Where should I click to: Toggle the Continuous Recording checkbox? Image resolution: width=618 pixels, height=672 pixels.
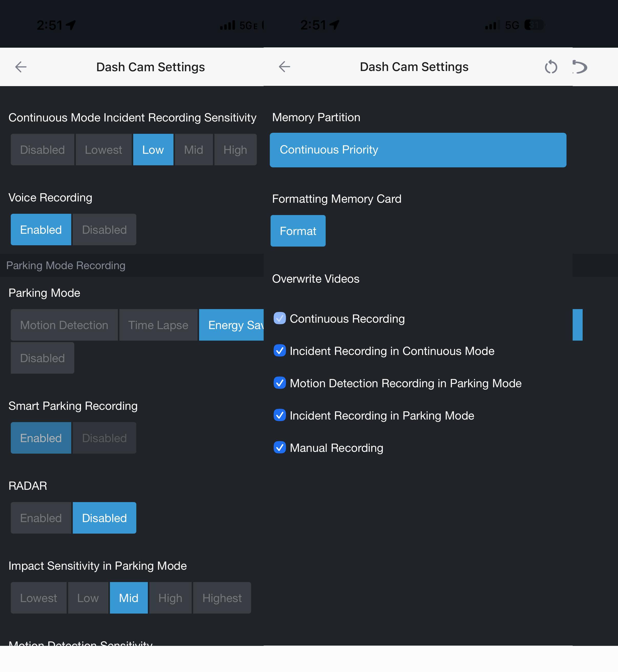(280, 318)
